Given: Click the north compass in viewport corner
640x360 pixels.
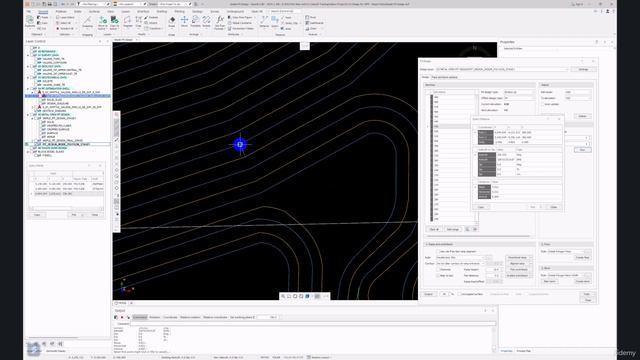Looking at the screenshot, I should point(474,50).
